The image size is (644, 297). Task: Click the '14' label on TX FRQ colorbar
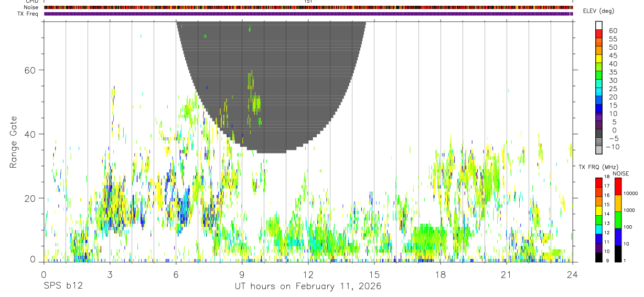pos(607,214)
